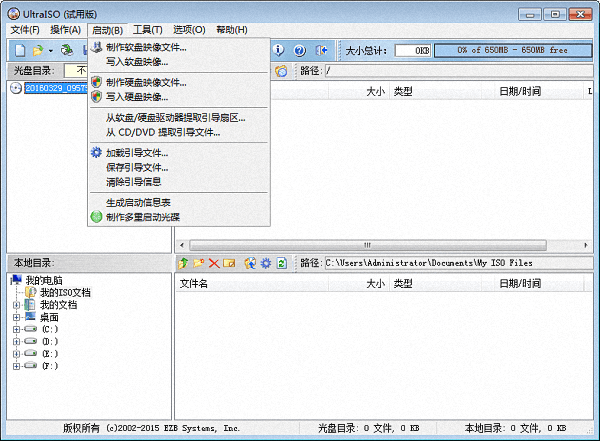Viewport: 600px width, 441px height.
Task: Click the Refresh icon in local toolbar
Action: coord(282,263)
